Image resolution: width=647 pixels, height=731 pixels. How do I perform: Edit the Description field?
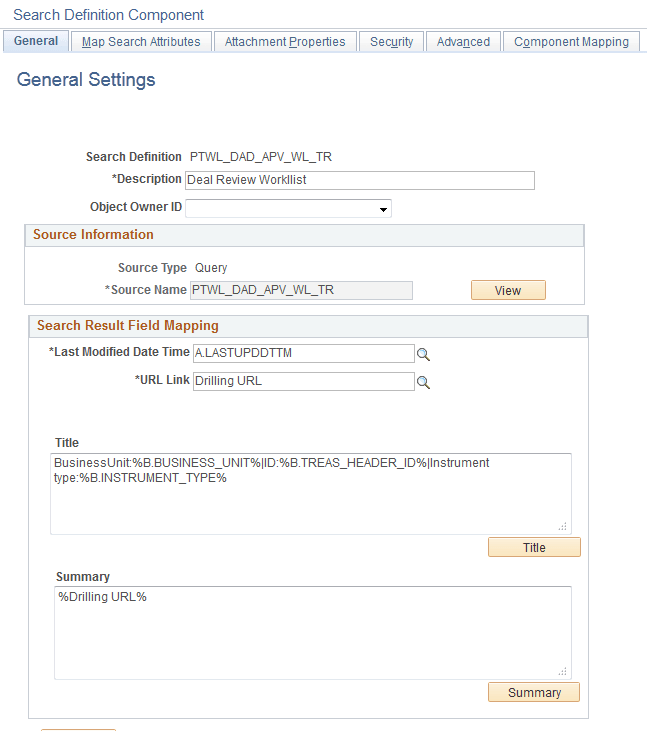[x=360, y=180]
